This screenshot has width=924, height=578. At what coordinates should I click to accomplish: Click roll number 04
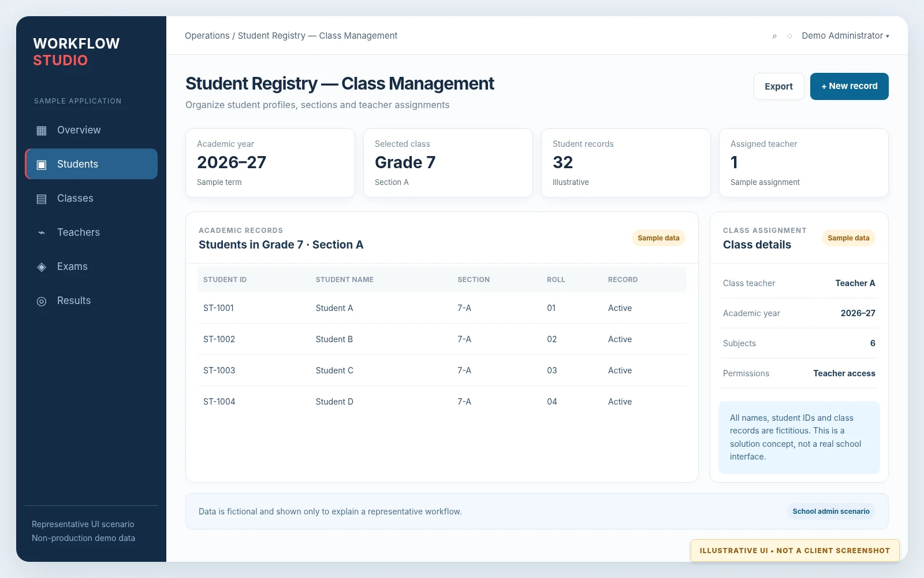[552, 402]
